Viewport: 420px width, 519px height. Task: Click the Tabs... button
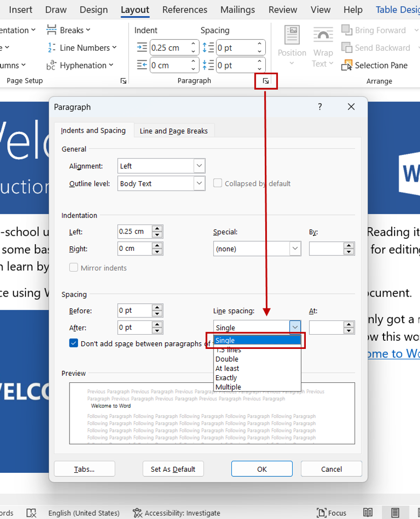point(84,469)
